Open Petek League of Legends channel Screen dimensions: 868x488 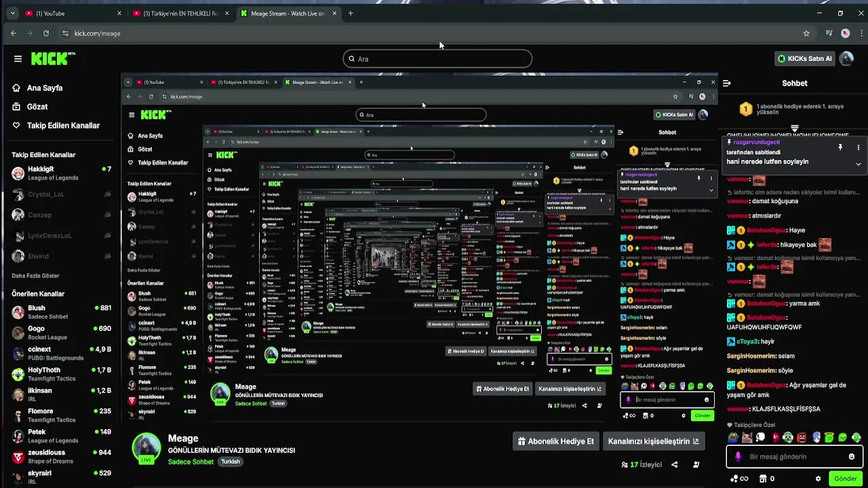[61, 436]
